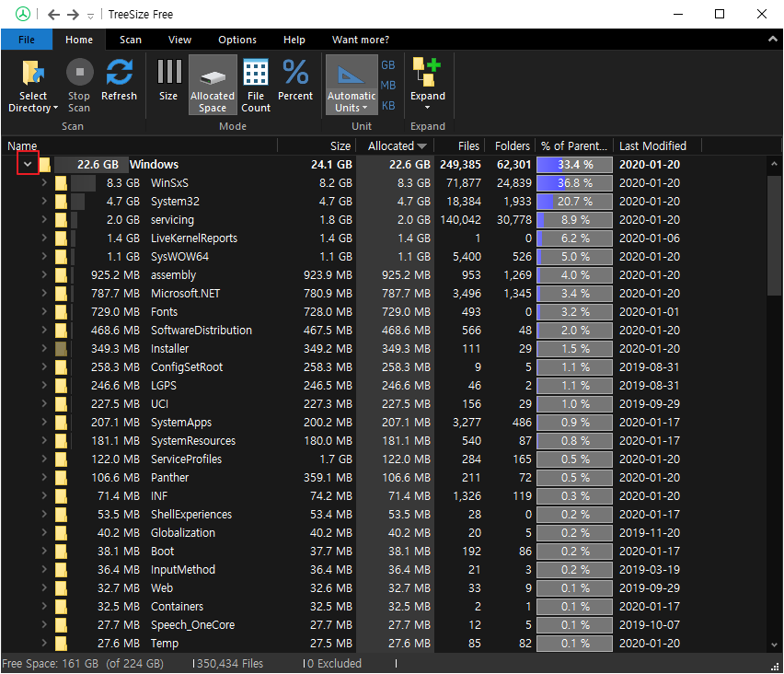This screenshot has width=784, height=674.
Task: Expand the assembly folder
Action: 44,274
